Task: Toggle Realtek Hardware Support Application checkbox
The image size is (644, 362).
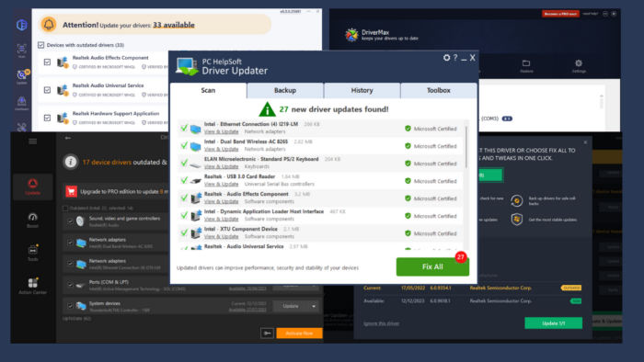Action: point(47,118)
